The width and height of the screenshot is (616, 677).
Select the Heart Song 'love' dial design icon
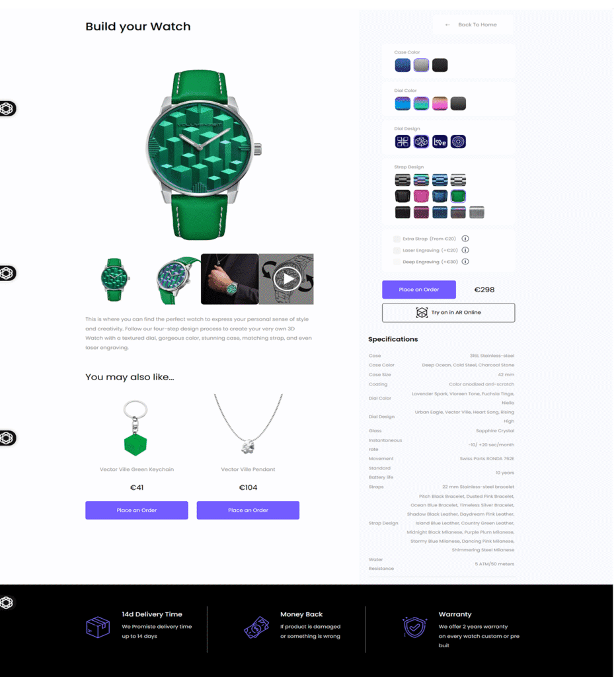pos(440,141)
